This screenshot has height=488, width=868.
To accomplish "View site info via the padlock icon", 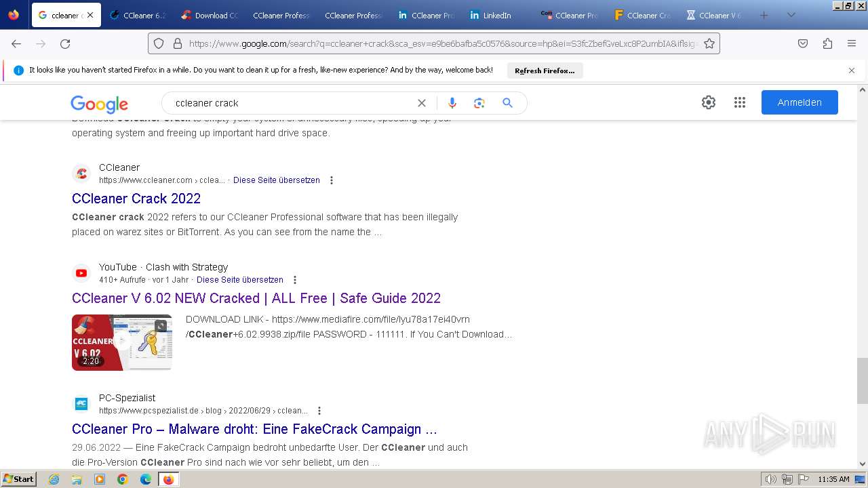I will [178, 43].
